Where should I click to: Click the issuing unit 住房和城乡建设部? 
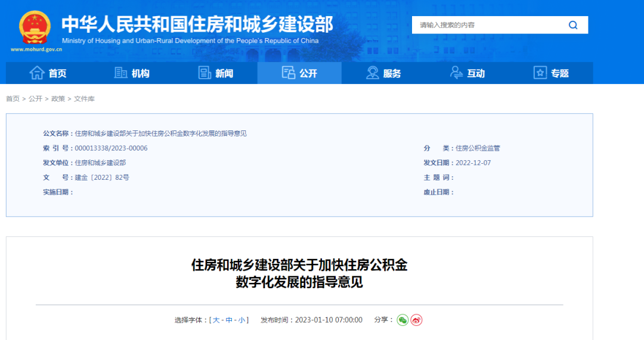pos(100,163)
